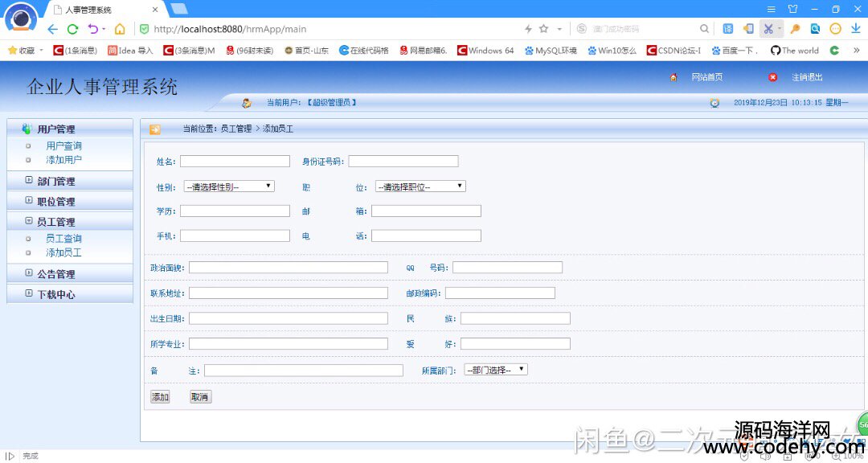
Task: Expand the 部门管理 sidebar section
Action: [56, 182]
